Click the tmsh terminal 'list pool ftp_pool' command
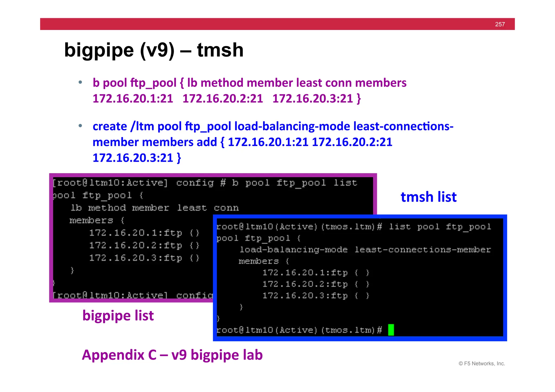555x392 pixels. coord(440,227)
